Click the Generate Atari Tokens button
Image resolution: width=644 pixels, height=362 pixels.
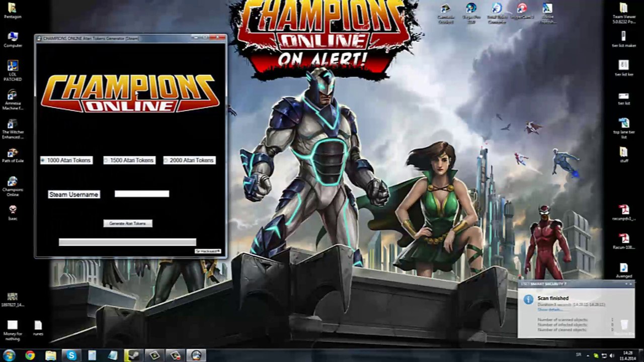click(128, 223)
